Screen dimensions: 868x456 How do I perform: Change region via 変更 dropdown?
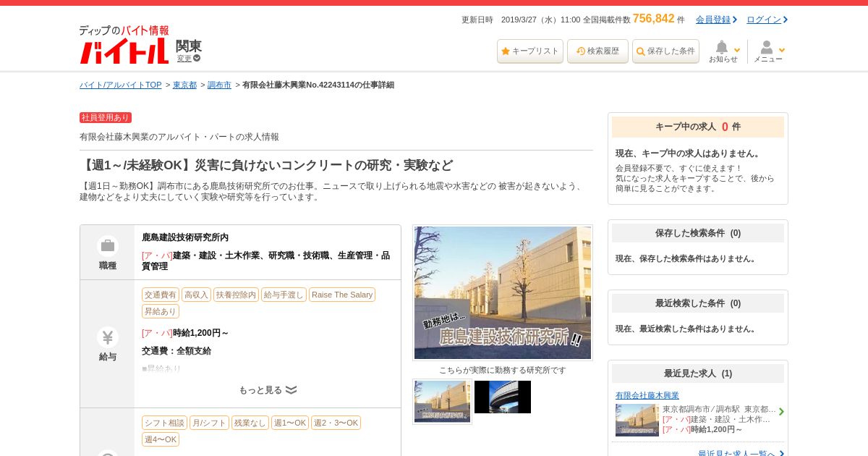click(188, 59)
